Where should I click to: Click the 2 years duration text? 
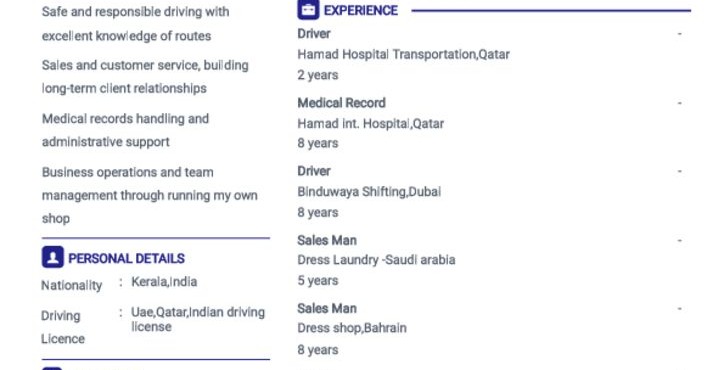coord(318,75)
